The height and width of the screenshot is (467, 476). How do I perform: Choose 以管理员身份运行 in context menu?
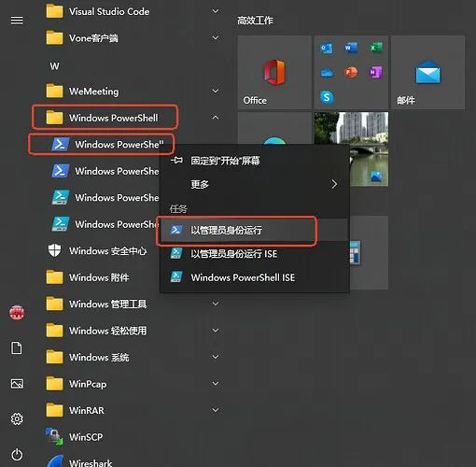(x=255, y=230)
